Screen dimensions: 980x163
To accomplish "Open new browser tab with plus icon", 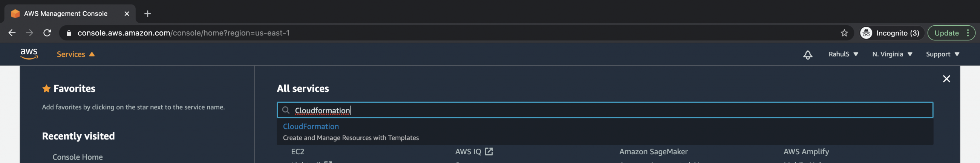I will [x=148, y=14].
